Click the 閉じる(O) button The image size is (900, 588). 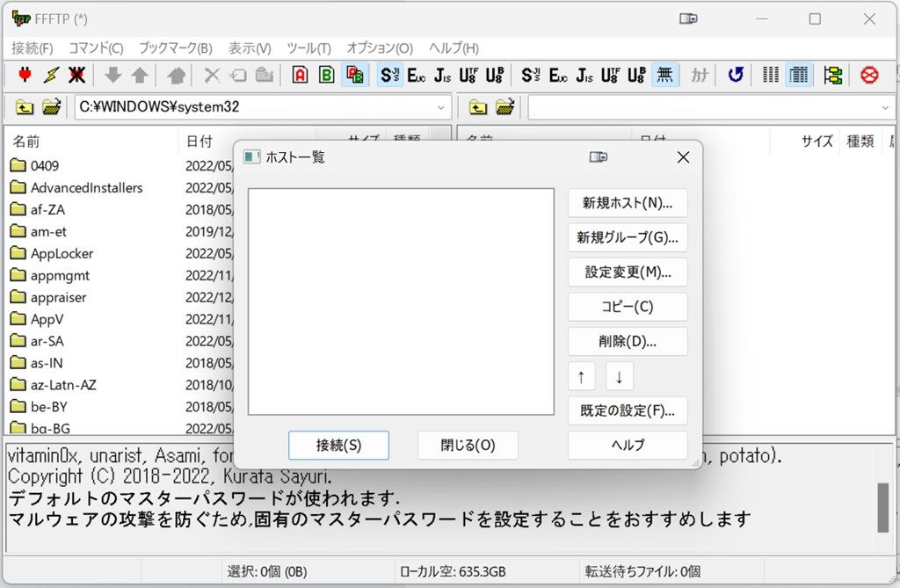coord(468,445)
